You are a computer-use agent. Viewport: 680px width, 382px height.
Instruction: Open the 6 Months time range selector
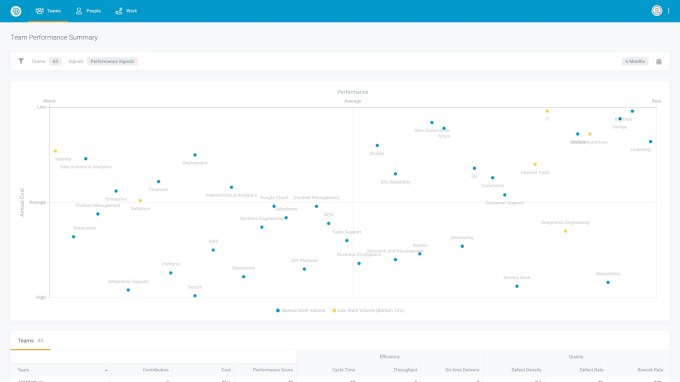[x=635, y=62]
